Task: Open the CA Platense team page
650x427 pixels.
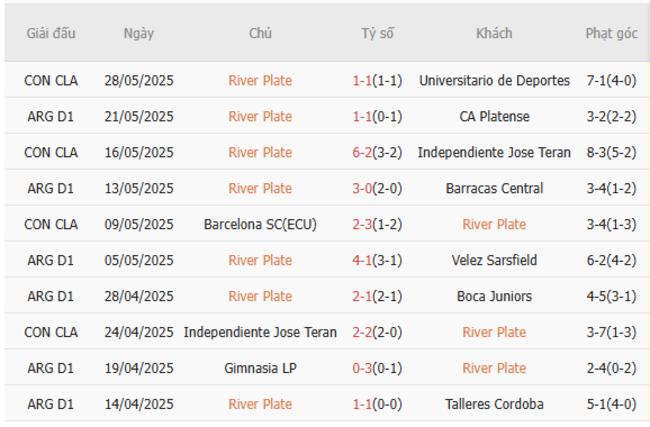Action: [x=494, y=116]
